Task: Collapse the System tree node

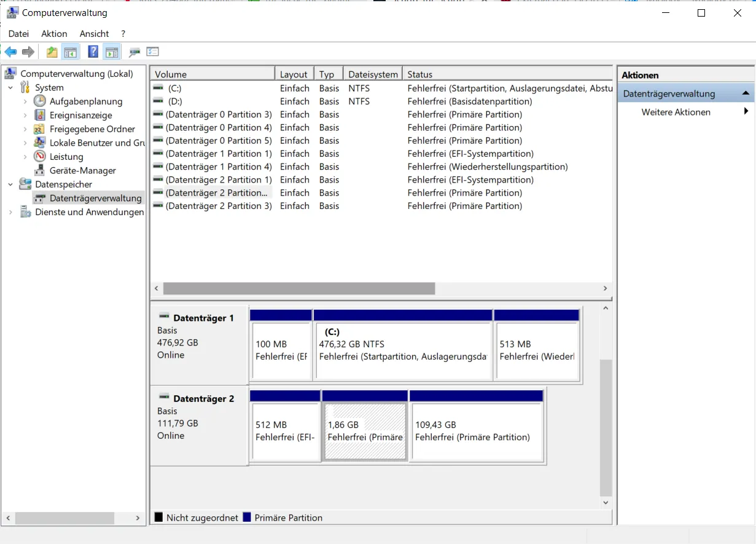Action: coord(10,88)
